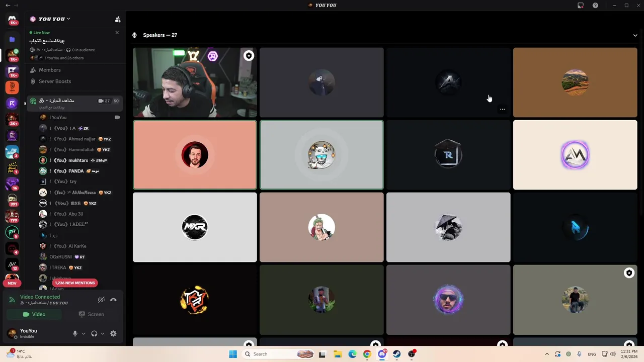Expand the YOU YOU server dropdown
This screenshot has height=362, width=644.
[x=68, y=19]
